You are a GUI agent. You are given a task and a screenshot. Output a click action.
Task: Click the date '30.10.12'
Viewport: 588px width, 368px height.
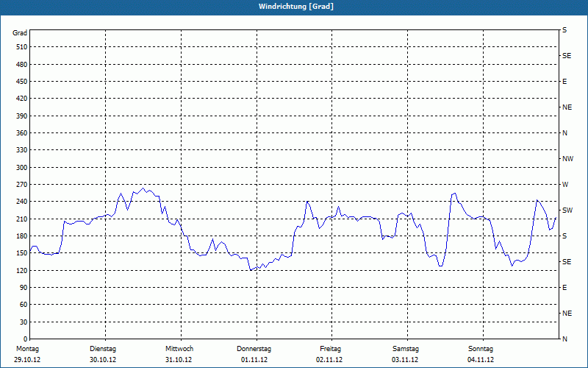[x=103, y=360]
